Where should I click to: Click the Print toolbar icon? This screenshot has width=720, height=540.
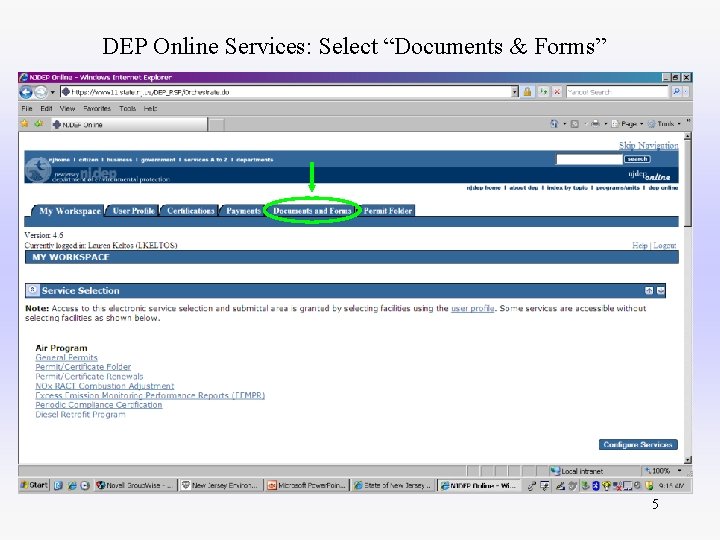(x=595, y=124)
